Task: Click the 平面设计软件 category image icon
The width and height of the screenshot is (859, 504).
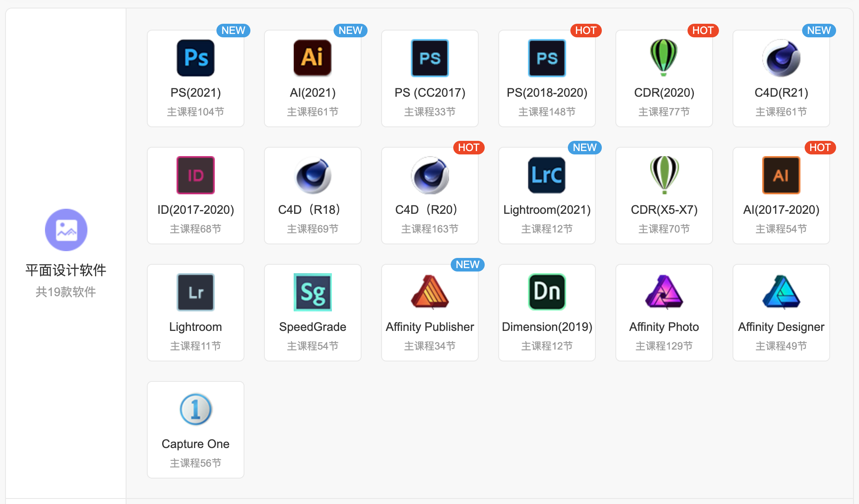Action: 66,230
